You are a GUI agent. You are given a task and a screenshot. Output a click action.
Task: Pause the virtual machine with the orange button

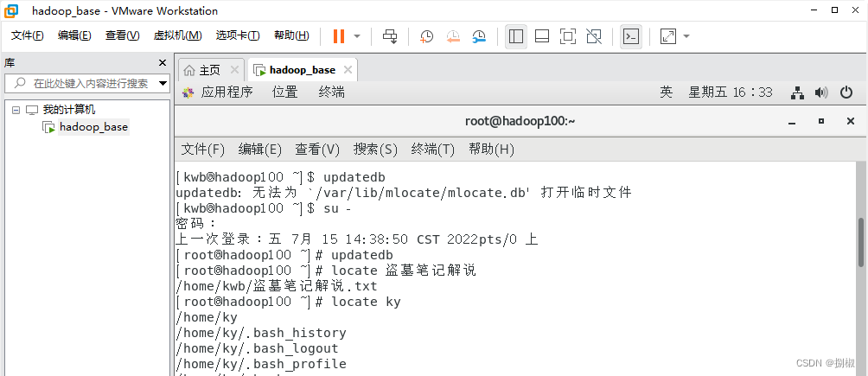[x=339, y=36]
